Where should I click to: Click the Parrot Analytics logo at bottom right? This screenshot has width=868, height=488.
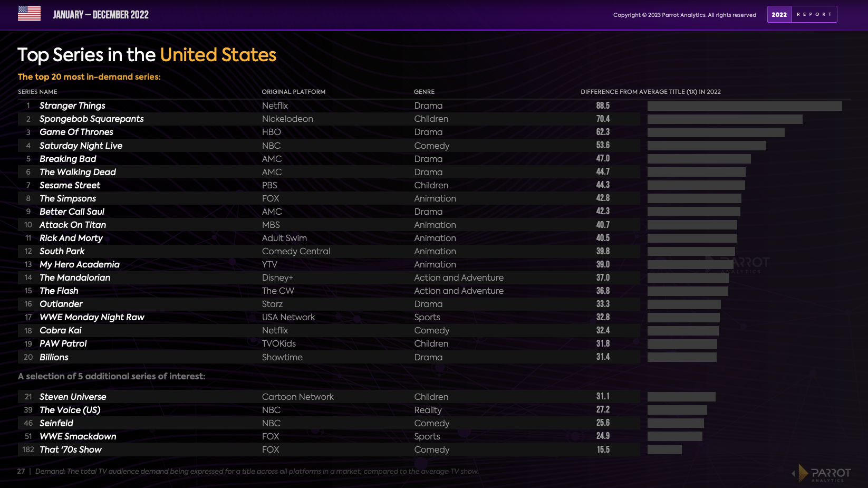click(x=824, y=473)
